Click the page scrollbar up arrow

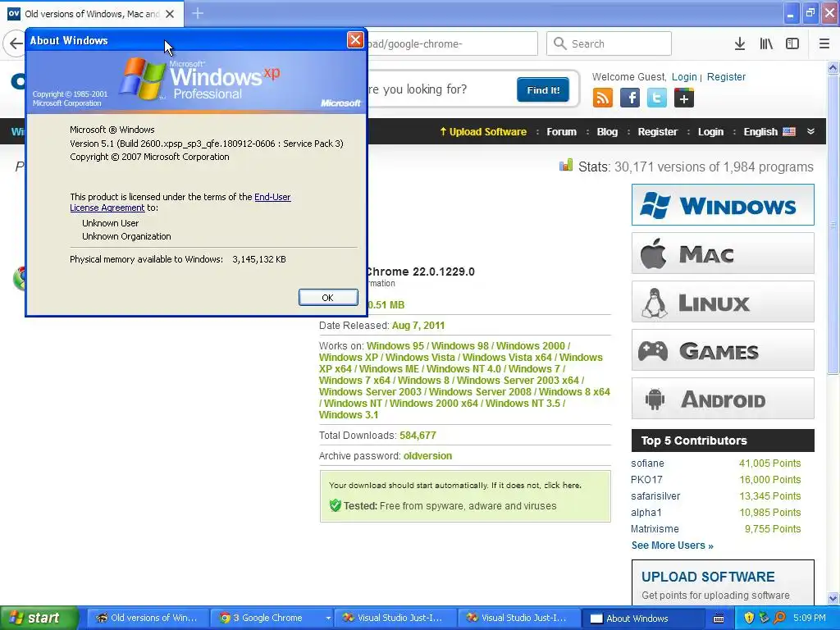tap(833, 67)
